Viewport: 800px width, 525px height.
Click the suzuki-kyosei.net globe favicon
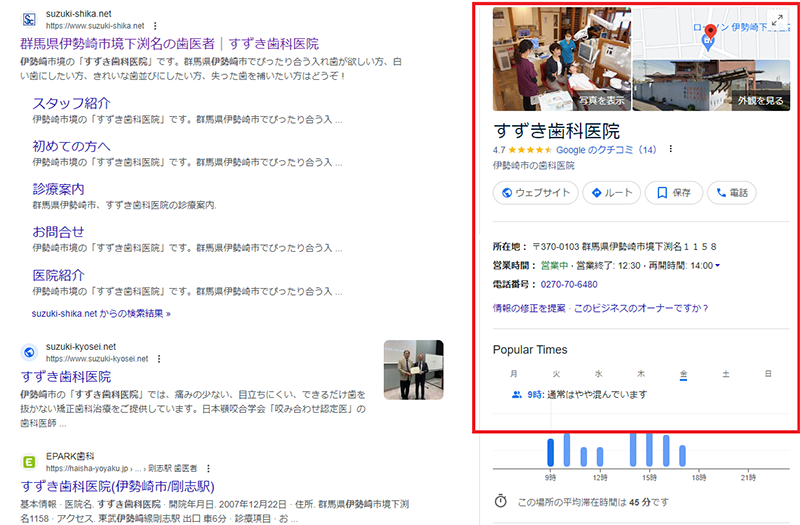(x=29, y=352)
